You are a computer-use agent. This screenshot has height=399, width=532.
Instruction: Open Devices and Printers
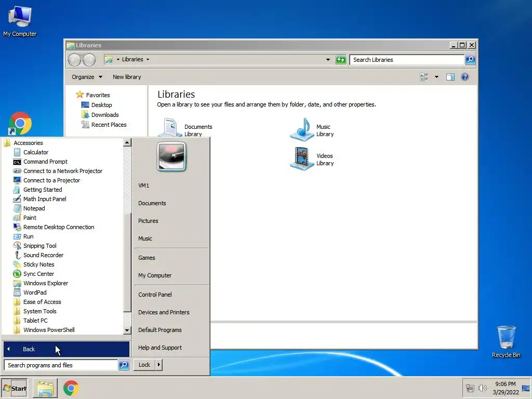pos(164,312)
